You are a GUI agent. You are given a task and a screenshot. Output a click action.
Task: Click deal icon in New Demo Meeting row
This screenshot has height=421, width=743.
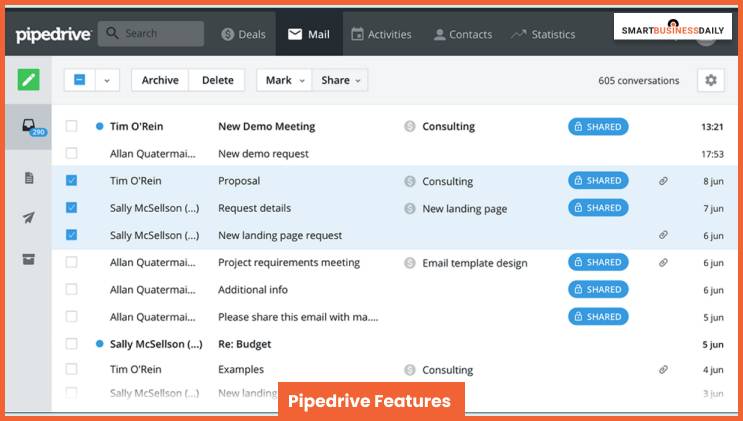coord(410,127)
